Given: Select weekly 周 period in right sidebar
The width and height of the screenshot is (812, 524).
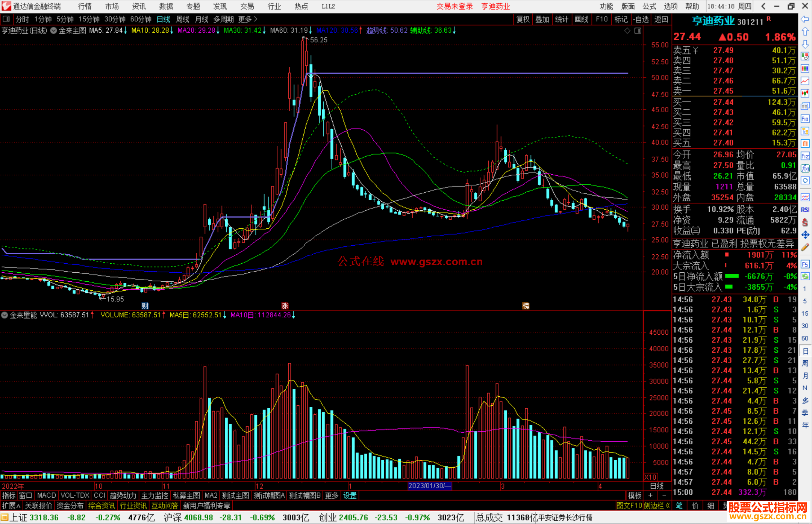Looking at the screenshot, I should [805, 363].
